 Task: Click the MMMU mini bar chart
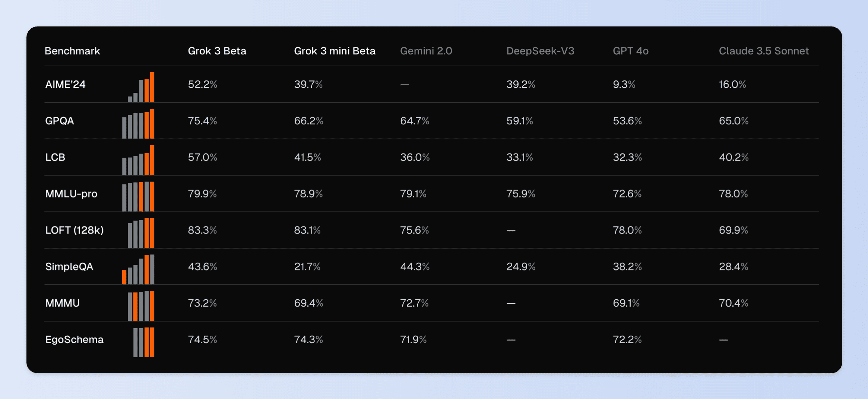pyautogui.click(x=141, y=306)
